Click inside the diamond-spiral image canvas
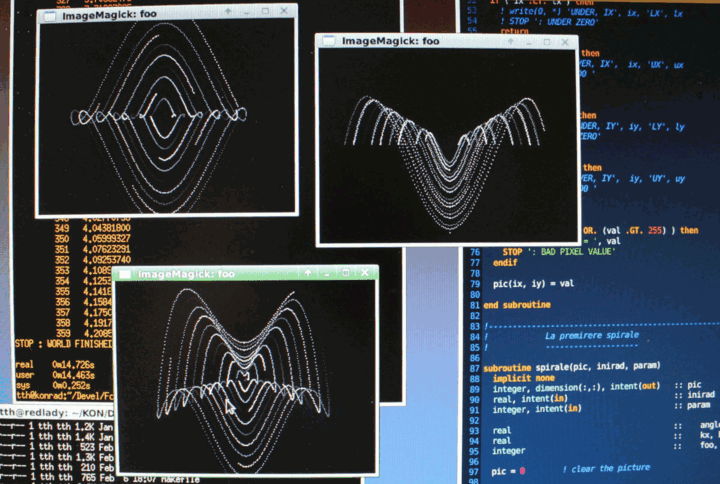This screenshot has height=484, width=720. tap(167, 117)
